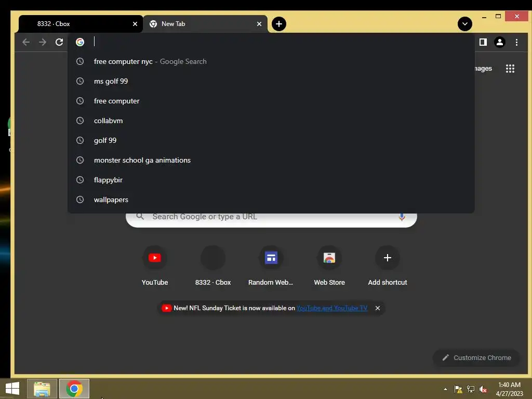
Task: Select suggestion 'free computer nyc'
Action: point(271,61)
